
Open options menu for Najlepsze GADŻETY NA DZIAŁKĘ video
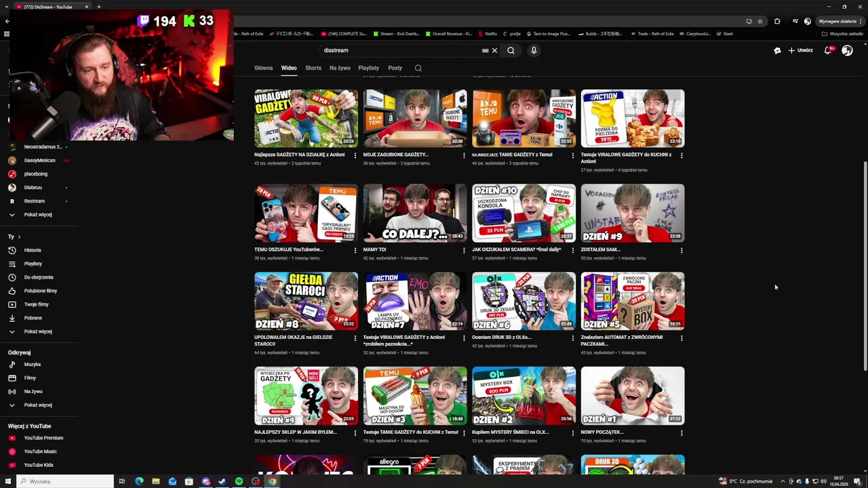355,155
